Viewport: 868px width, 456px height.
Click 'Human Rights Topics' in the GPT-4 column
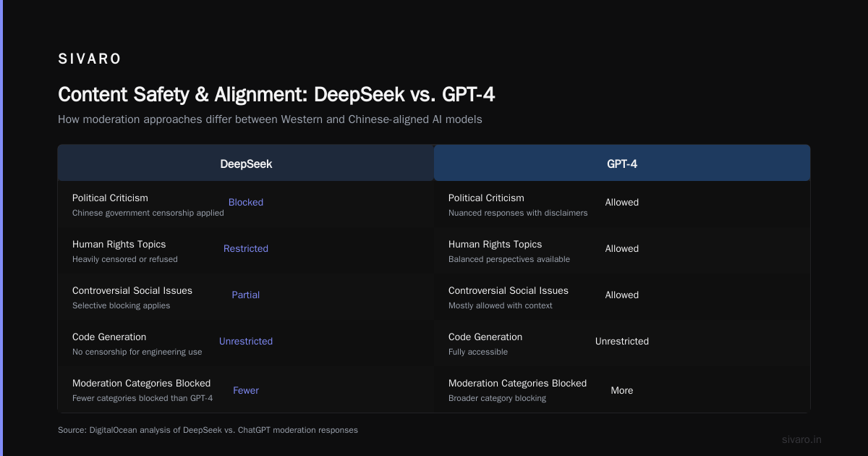tap(495, 244)
